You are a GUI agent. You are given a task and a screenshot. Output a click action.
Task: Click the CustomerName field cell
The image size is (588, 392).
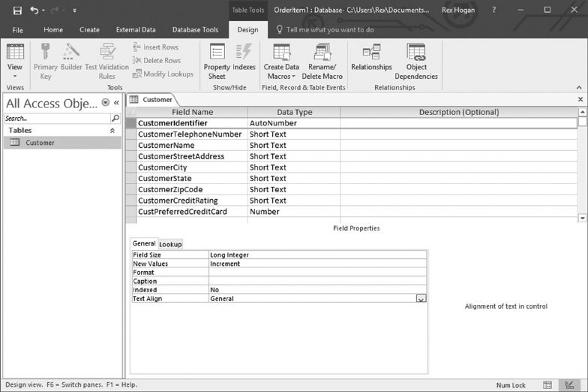pos(192,146)
